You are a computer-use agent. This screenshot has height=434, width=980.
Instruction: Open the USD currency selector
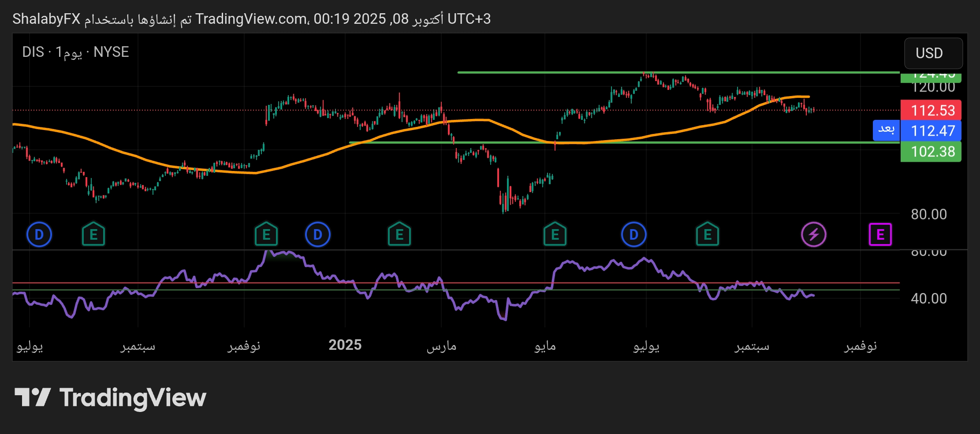pyautogui.click(x=933, y=53)
